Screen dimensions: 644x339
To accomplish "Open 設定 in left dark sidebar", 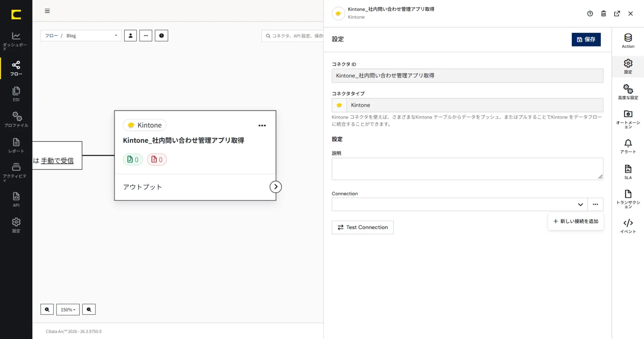I will click(x=16, y=225).
